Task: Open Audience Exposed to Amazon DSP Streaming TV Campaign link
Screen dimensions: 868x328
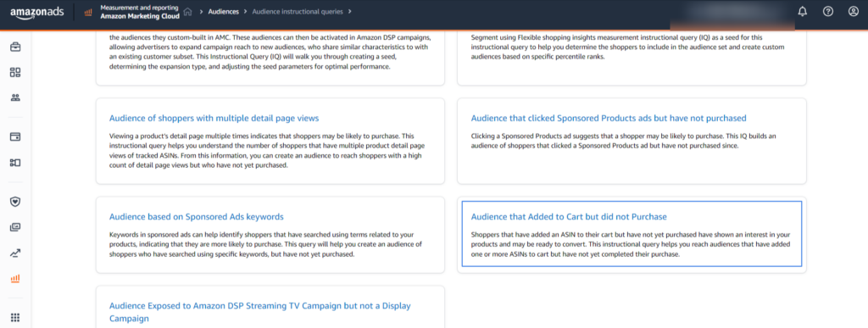Action: pos(260,312)
